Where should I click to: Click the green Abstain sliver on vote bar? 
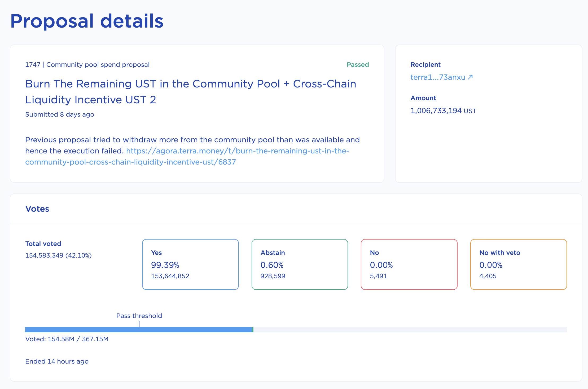pos(253,330)
